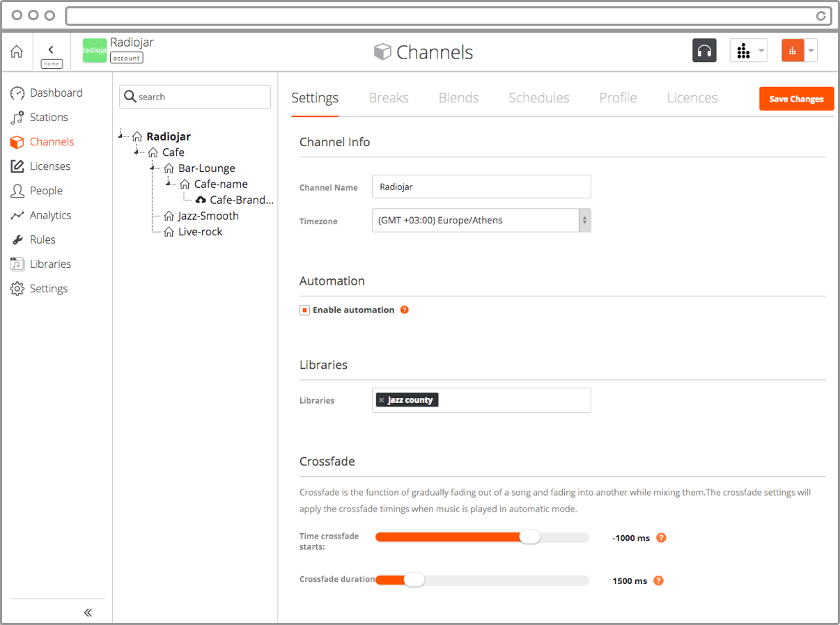The width and height of the screenshot is (840, 625).
Task: Switch to the Licences tab
Action: (692, 98)
